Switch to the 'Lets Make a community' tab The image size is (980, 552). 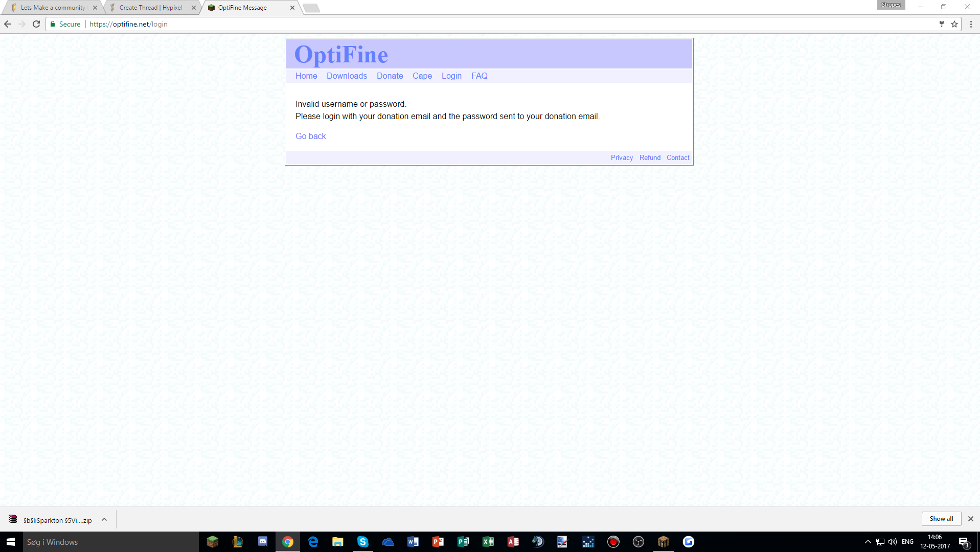pos(53,8)
